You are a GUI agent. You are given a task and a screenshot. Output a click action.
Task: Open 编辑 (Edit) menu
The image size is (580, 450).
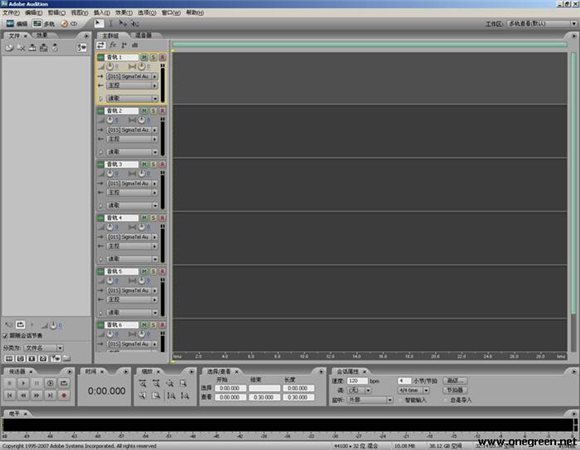(x=34, y=13)
